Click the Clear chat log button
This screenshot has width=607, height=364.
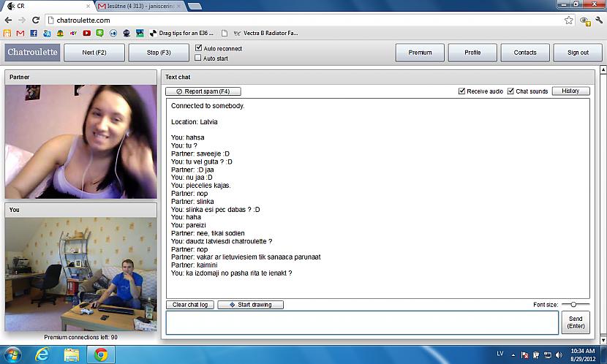[190, 305]
